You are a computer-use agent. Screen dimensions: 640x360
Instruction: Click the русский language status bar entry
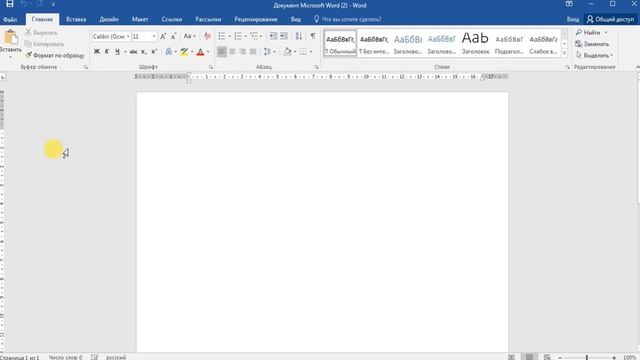click(116, 357)
